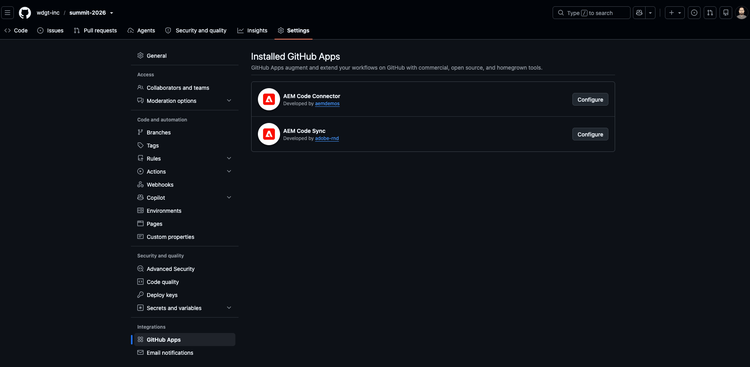The width and height of the screenshot is (750, 367).
Task: Click the user profile avatar
Action: (741, 13)
